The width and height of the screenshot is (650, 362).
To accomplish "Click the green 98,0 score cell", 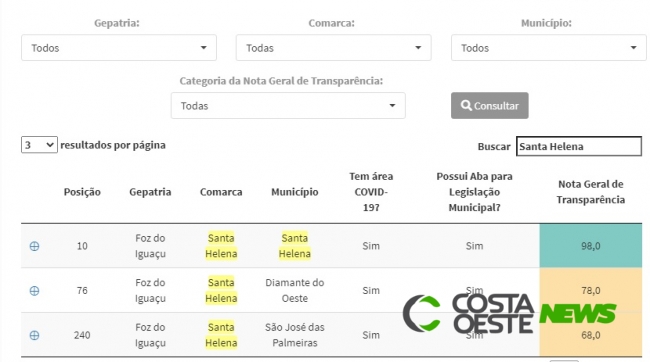I will 590,246.
